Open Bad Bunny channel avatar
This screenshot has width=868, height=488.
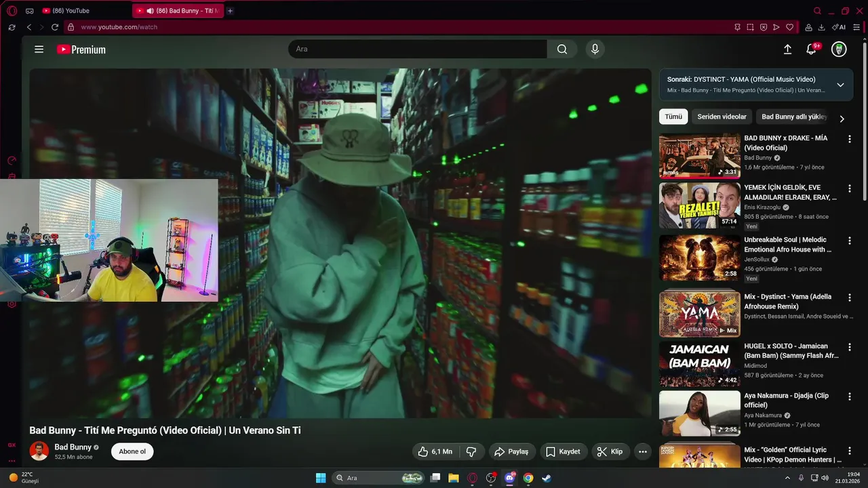point(39,451)
